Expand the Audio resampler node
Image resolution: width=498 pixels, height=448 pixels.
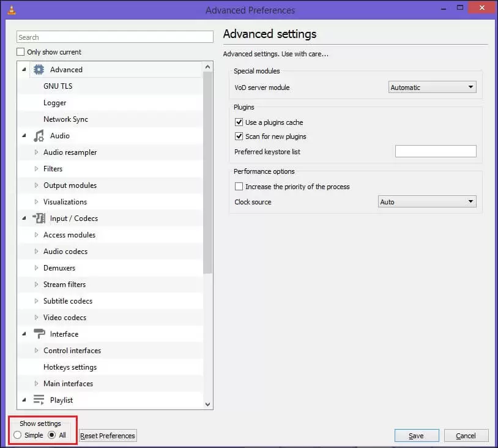36,152
